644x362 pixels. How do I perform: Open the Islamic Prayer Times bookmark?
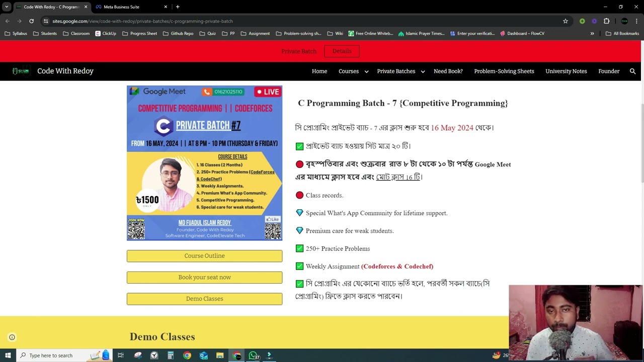pos(421,34)
